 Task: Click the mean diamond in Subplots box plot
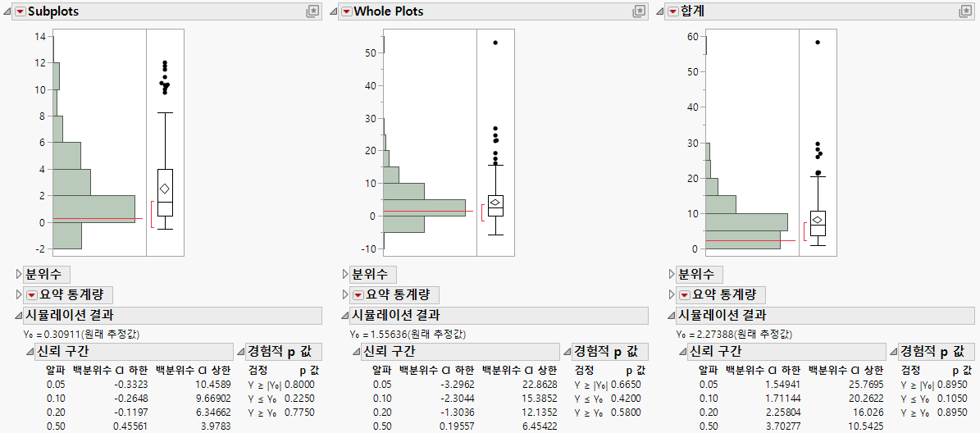tap(164, 189)
